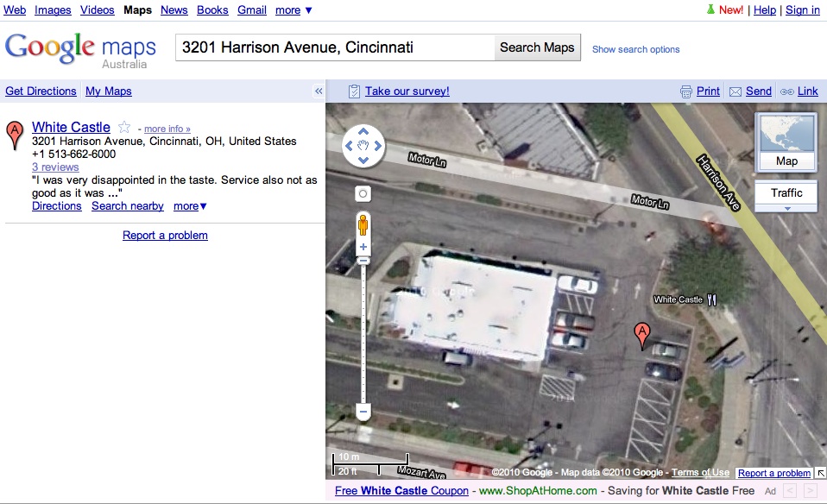Switch to Map view thumbnail
This screenshot has height=504, width=827.
pyautogui.click(x=786, y=142)
